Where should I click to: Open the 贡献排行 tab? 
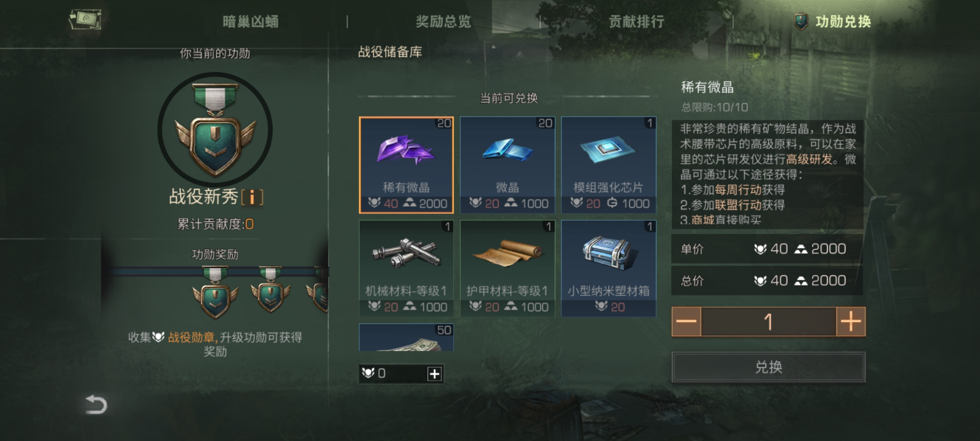[x=637, y=22]
